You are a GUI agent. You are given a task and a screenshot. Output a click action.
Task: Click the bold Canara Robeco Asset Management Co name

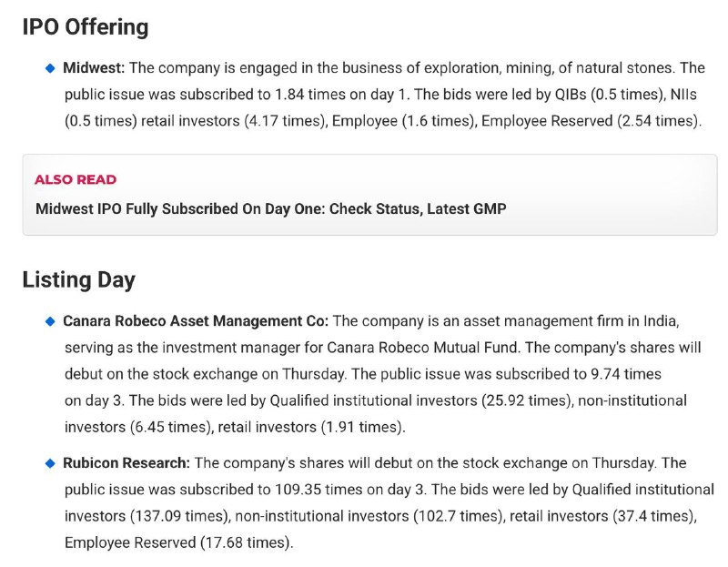point(195,321)
